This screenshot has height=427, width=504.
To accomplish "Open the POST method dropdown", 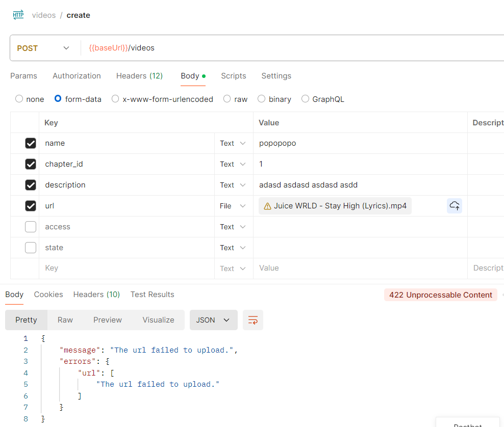I will (x=43, y=48).
